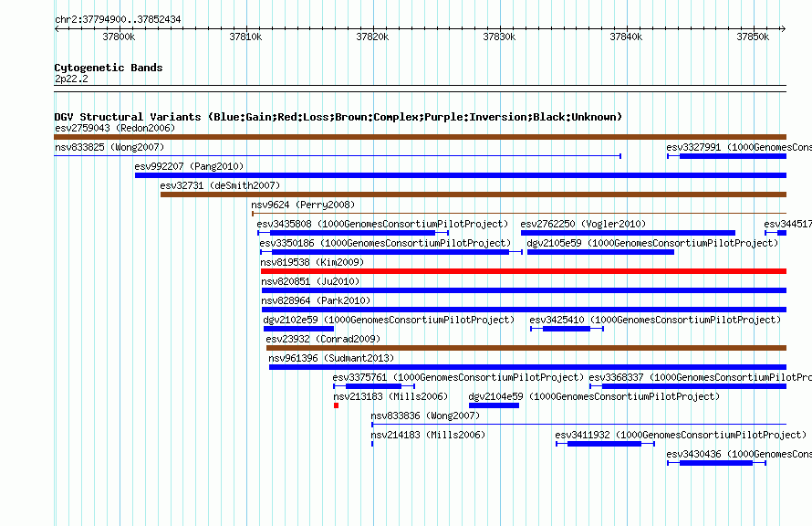The width and height of the screenshot is (812, 526).
Task: Click the red nsv819538 loss bar
Action: [524, 271]
